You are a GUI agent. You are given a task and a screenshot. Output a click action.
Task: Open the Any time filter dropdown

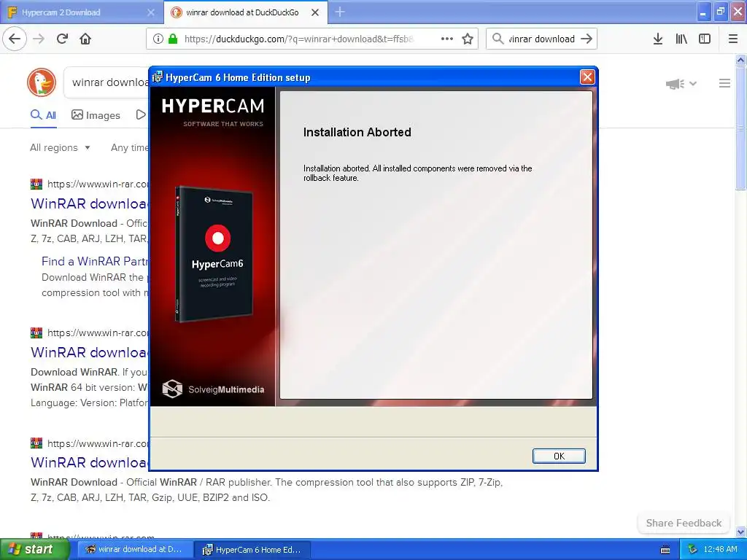[x=130, y=147]
